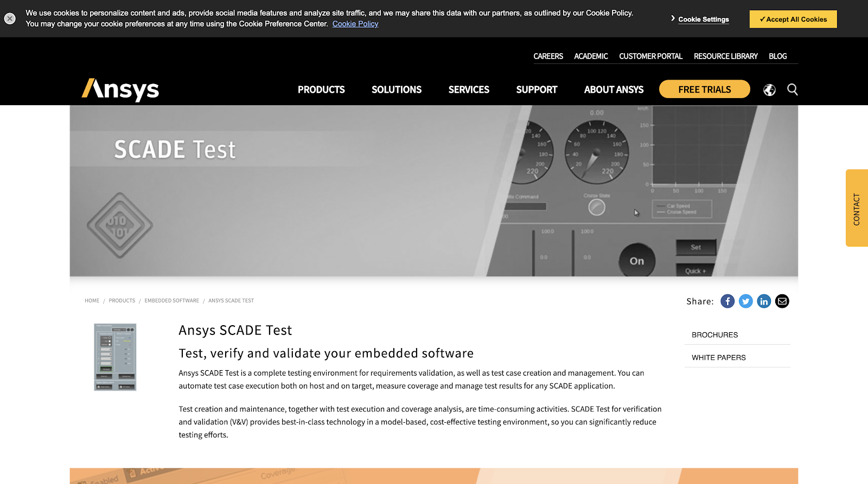Open the About Ansys menu
Image resolution: width=868 pixels, height=484 pixels.
coord(614,89)
